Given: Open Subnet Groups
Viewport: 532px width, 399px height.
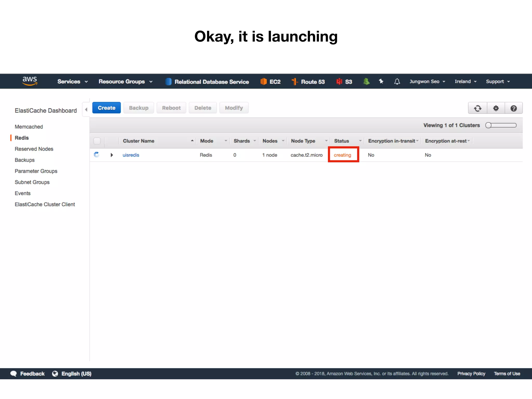Looking at the screenshot, I should click(32, 182).
